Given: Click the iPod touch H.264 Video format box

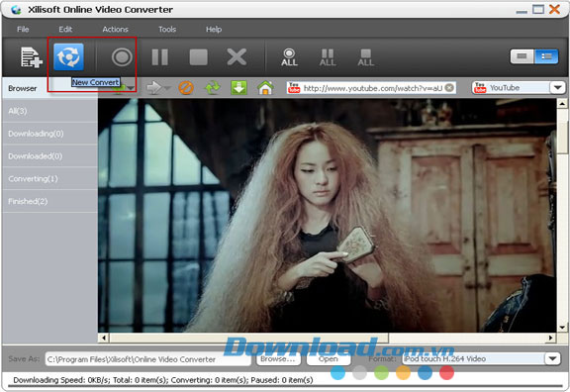Looking at the screenshot, I should coord(474,359).
